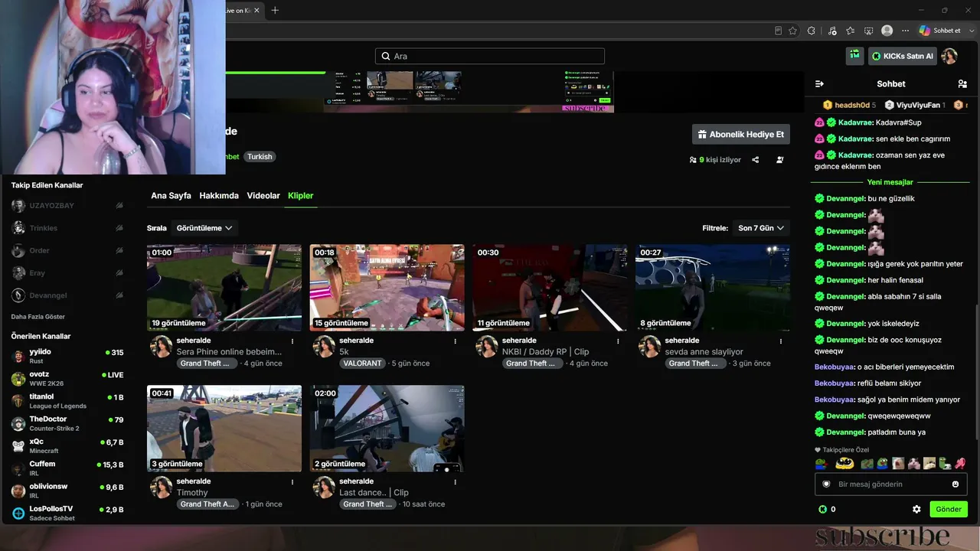Click the browser extensions puzzle icon
This screenshot has height=551, width=980.
point(812,31)
